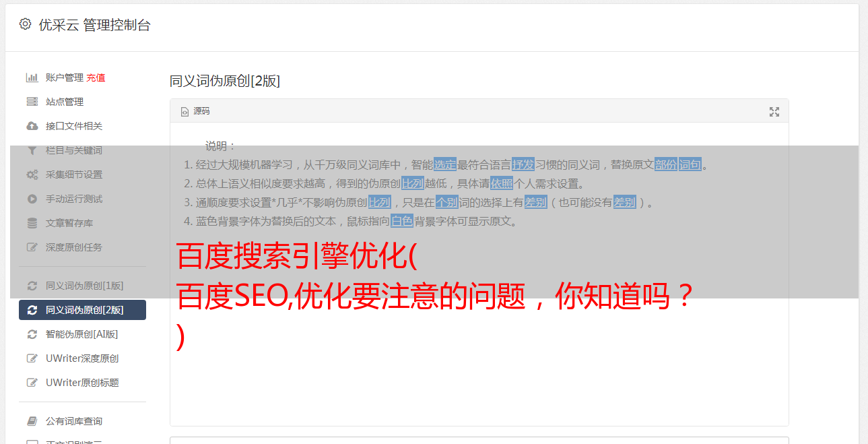Screen dimensions: 868x444
Task: Click the server icon next to 站点管理
Action: click(x=32, y=102)
